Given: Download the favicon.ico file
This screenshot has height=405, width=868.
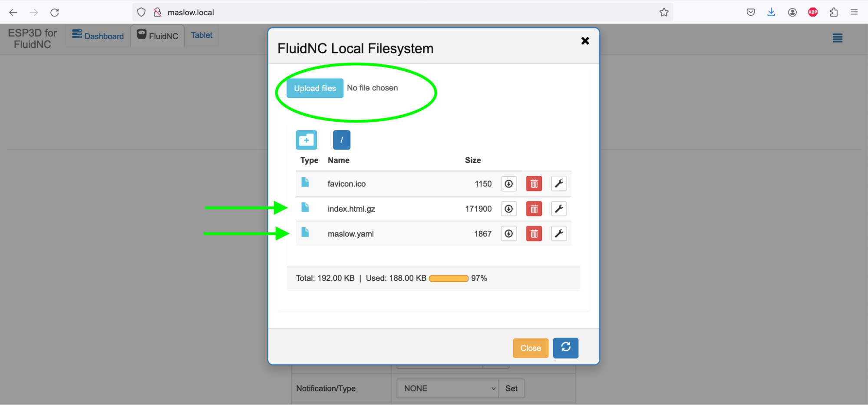Looking at the screenshot, I should [x=508, y=184].
